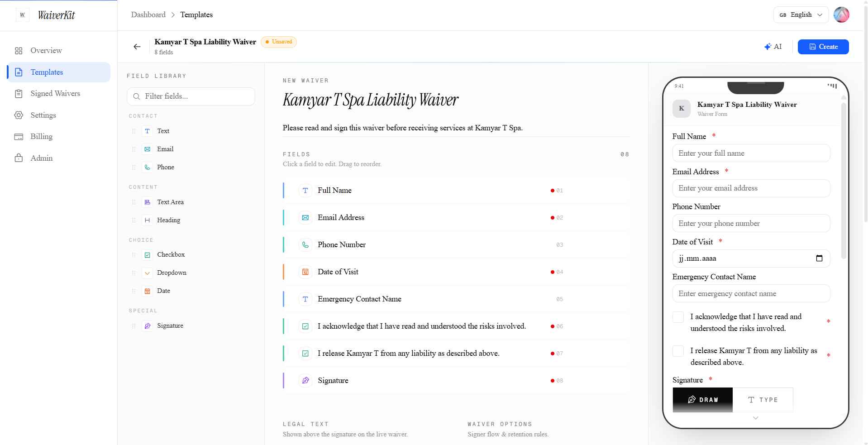Select the acknowledge risks checkbox field row

click(456, 326)
